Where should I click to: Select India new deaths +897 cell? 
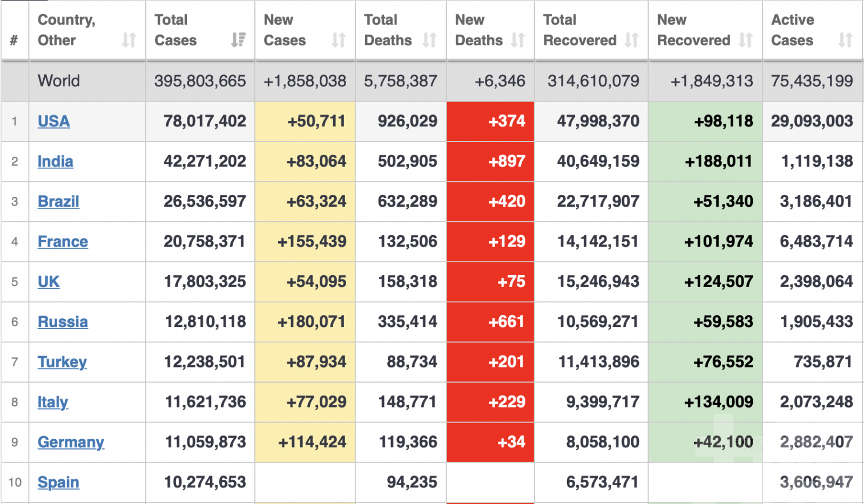point(490,161)
